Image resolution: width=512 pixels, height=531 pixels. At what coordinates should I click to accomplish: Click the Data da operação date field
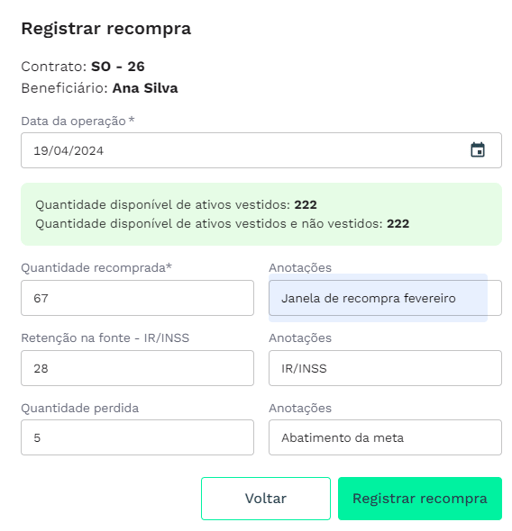pyautogui.click(x=261, y=150)
